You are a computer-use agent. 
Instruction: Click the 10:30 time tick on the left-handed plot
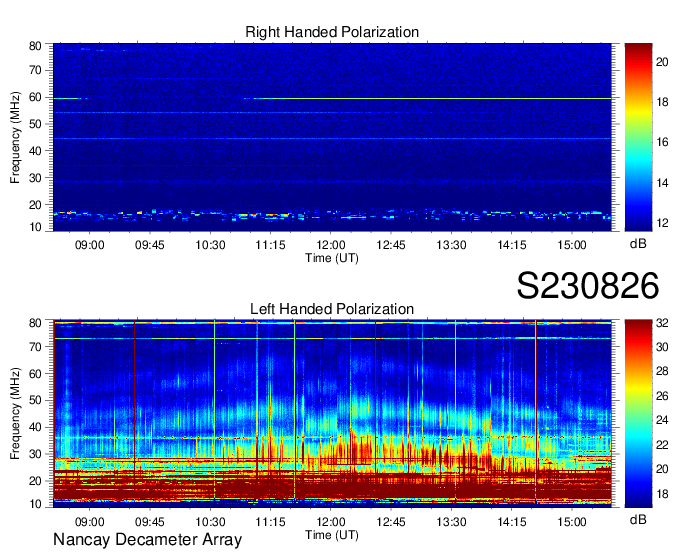pyautogui.click(x=210, y=521)
